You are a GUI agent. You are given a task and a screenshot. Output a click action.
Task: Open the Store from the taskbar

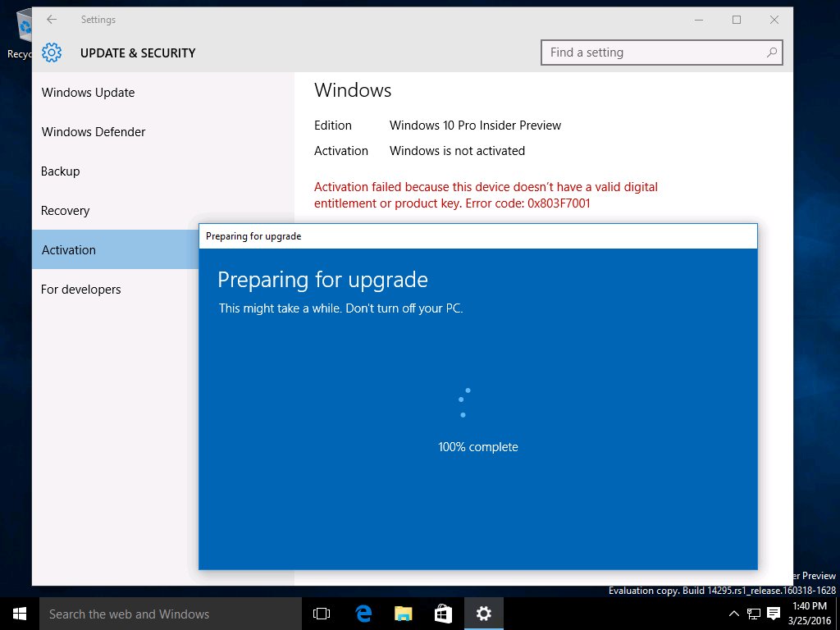coord(443,614)
